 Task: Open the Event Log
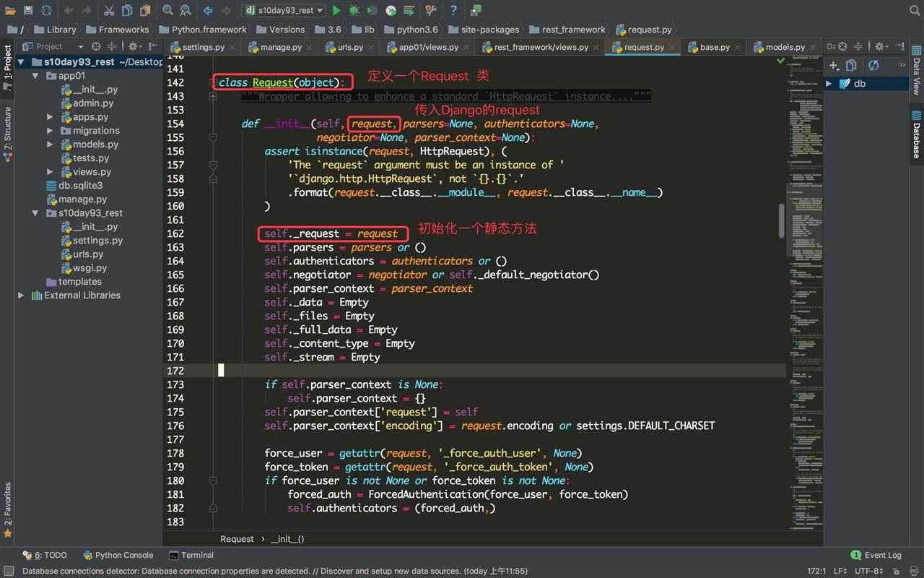876,555
